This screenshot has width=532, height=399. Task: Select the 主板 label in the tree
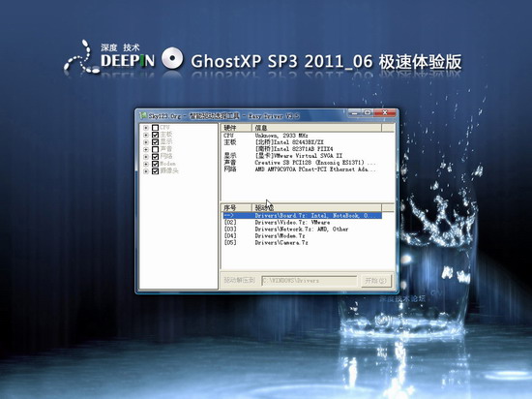coord(166,135)
